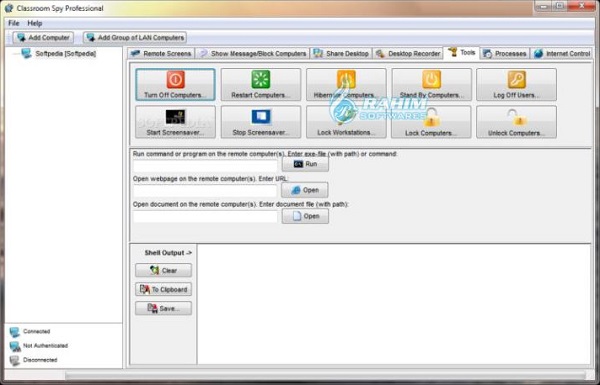
Task: Click Add Computer toolbar button
Action: click(43, 38)
